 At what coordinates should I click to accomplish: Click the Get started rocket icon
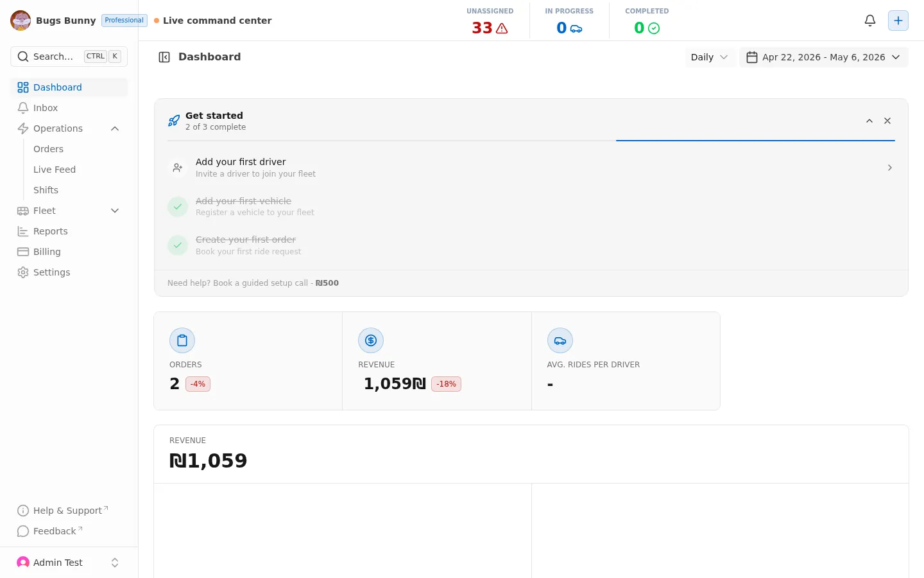[x=174, y=121]
